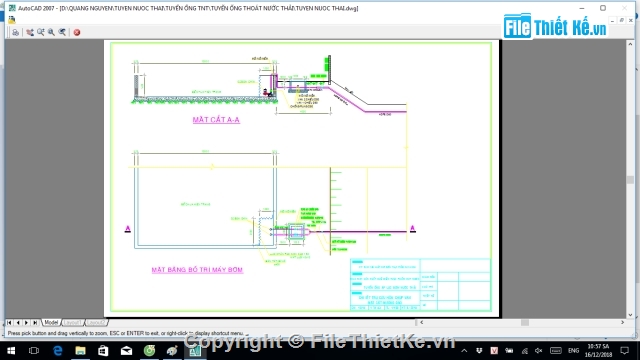The width and height of the screenshot is (640, 360).
Task: Jump to the first layout tab arrow
Action: (9, 322)
